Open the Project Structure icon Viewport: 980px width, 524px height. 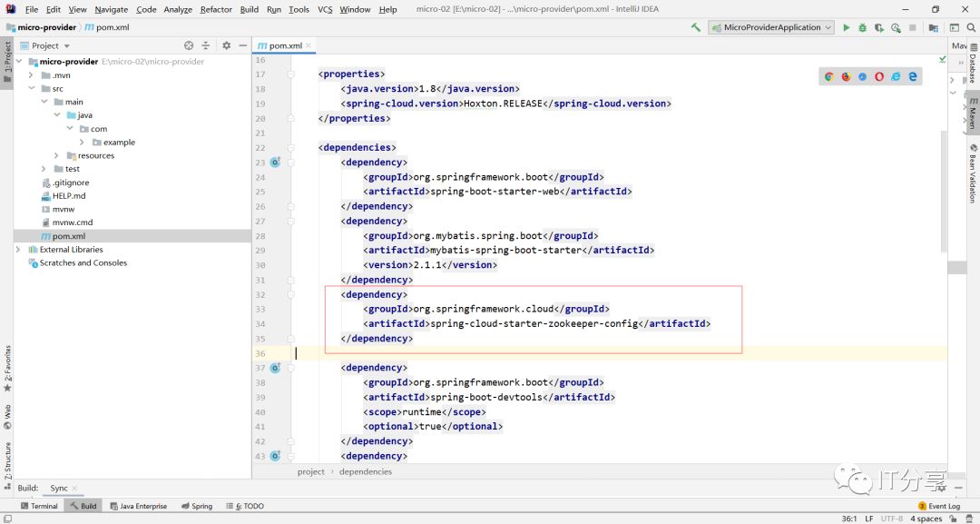[x=933, y=27]
